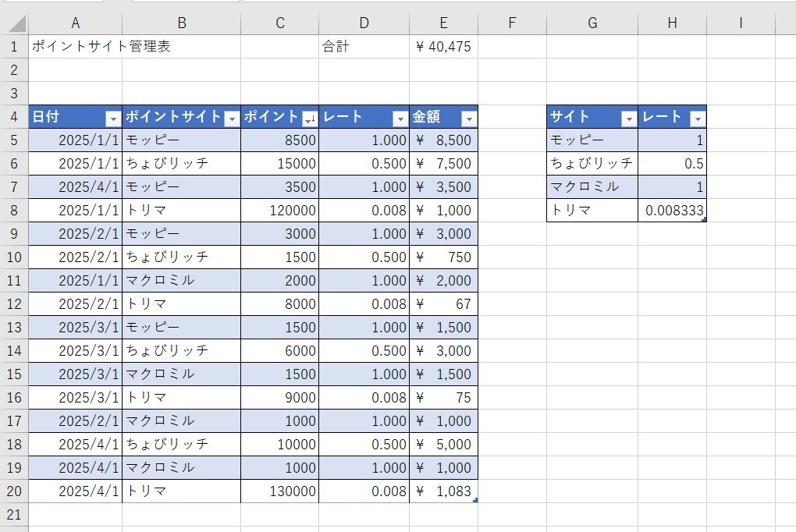This screenshot has height=532, width=796.
Task: Click the ちょびリッチ cell in row 14
Action: click(181, 351)
